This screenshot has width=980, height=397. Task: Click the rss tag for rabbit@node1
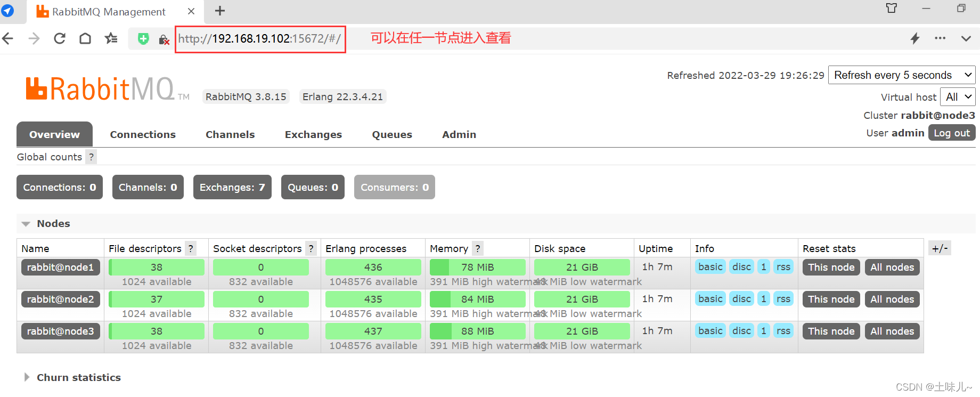tap(783, 266)
